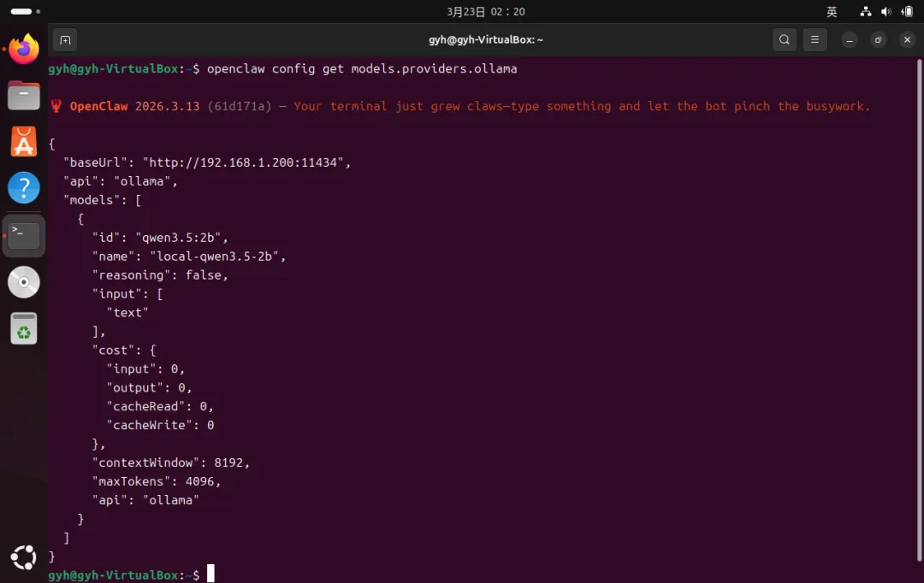924x583 pixels.
Task: Click the name value "local-qwen3.5-2b"
Action: [x=215, y=256]
